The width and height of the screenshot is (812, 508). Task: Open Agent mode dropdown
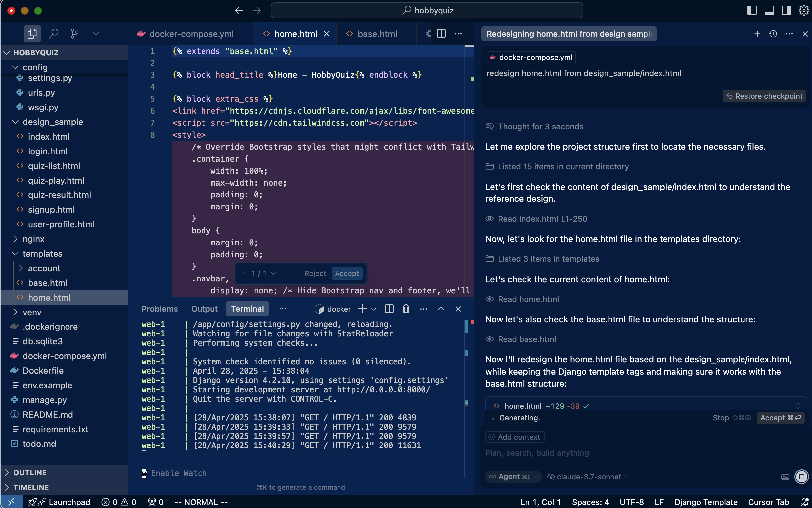513,476
